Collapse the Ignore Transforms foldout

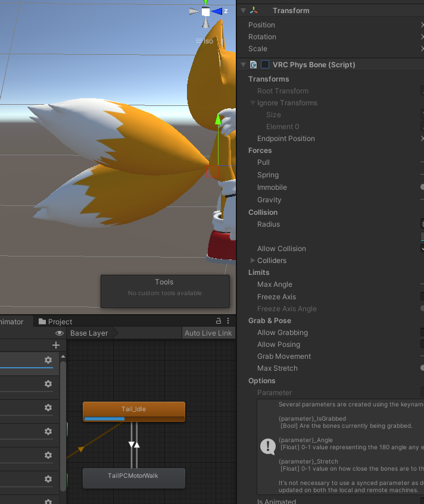252,103
